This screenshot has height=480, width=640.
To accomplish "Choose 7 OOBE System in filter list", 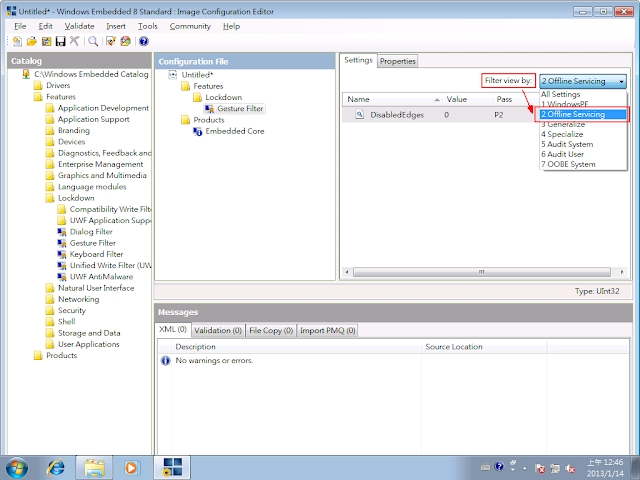I will [568, 164].
